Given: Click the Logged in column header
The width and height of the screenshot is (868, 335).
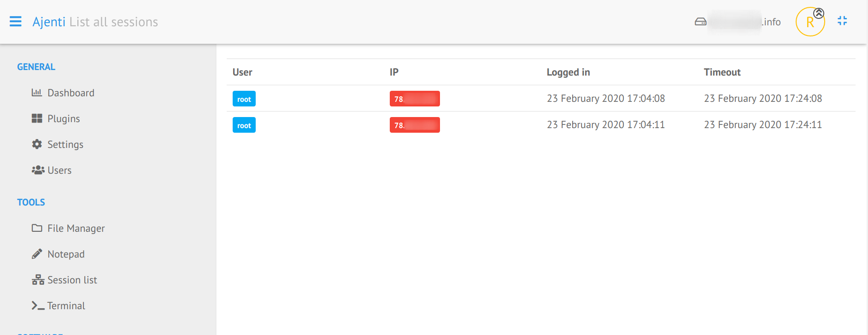Looking at the screenshot, I should [568, 72].
